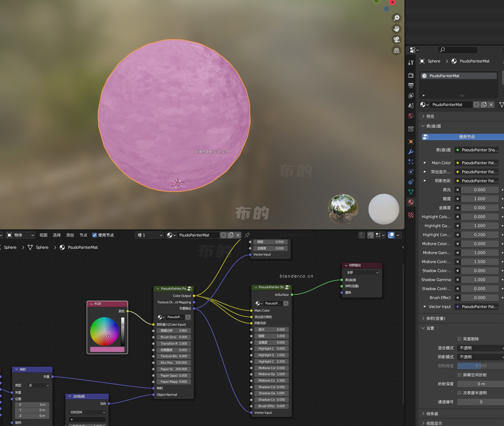Open the Particles properties tab icon
504x426 pixels.
tap(411, 162)
